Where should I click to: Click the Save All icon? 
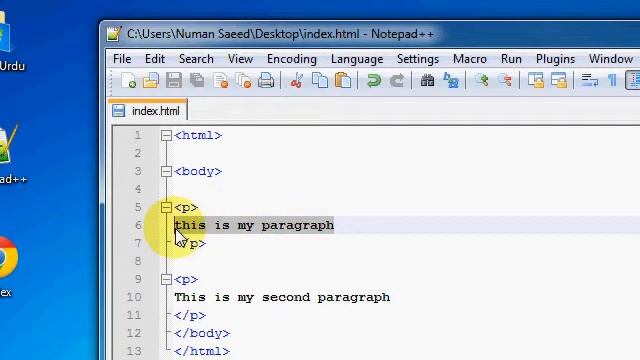point(197,80)
